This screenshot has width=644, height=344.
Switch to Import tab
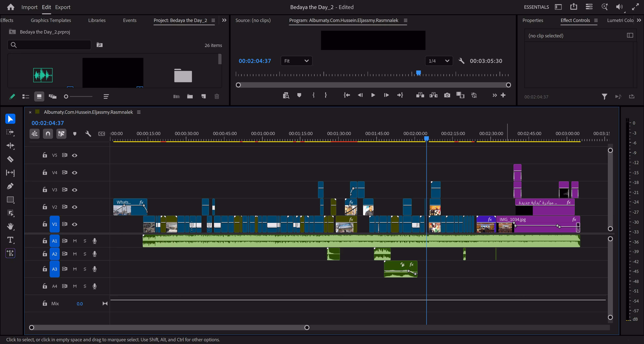tap(29, 7)
